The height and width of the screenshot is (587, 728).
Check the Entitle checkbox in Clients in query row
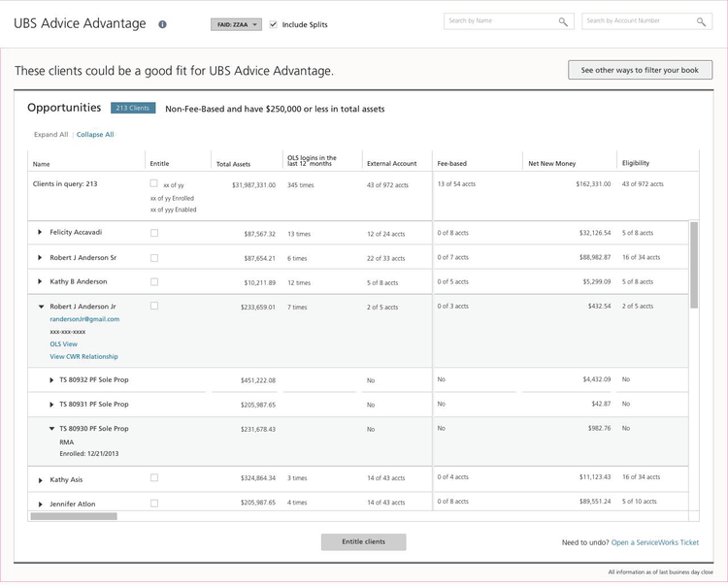coord(153,183)
